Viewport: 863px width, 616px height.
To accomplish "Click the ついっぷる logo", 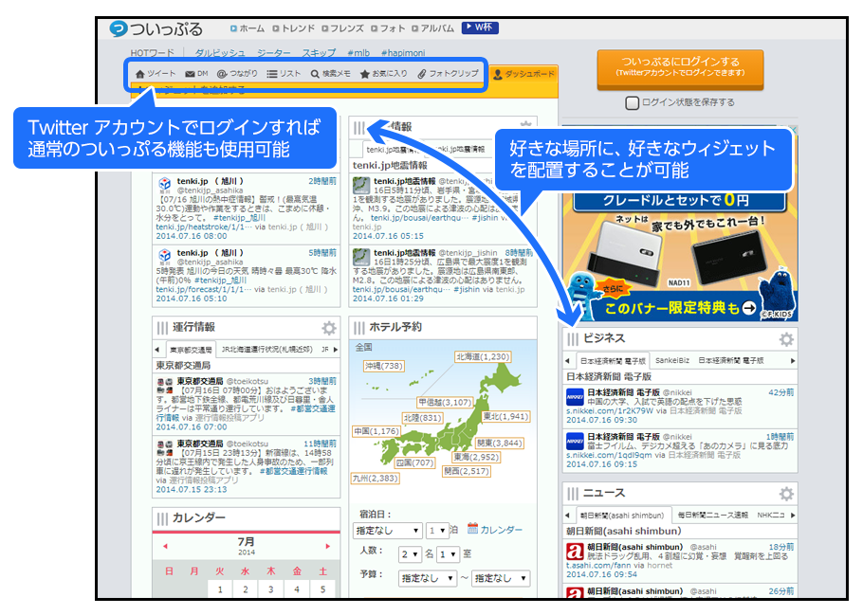I will pos(156,28).
